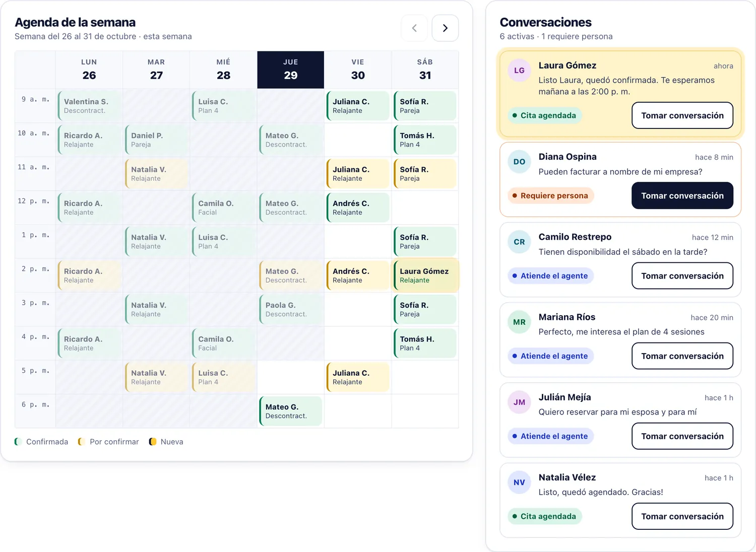Open Camila O. Facial appointment at 4 p. m.

coord(223,343)
